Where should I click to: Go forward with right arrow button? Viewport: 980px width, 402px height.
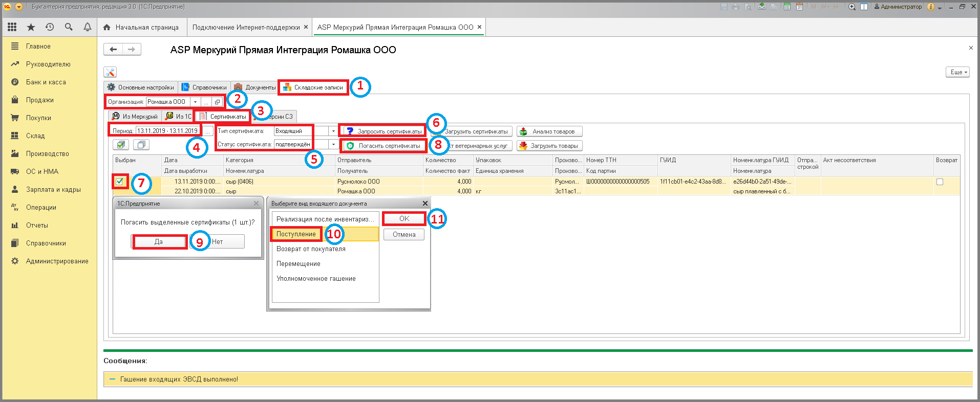[x=132, y=49]
